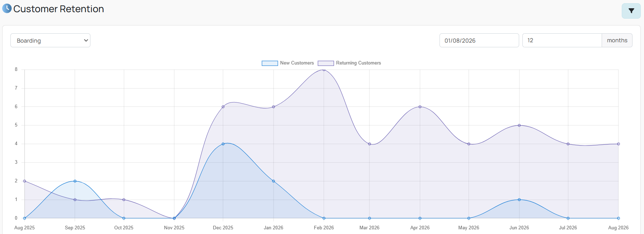
Task: Click the 01/08/2026 date field
Action: (x=479, y=40)
